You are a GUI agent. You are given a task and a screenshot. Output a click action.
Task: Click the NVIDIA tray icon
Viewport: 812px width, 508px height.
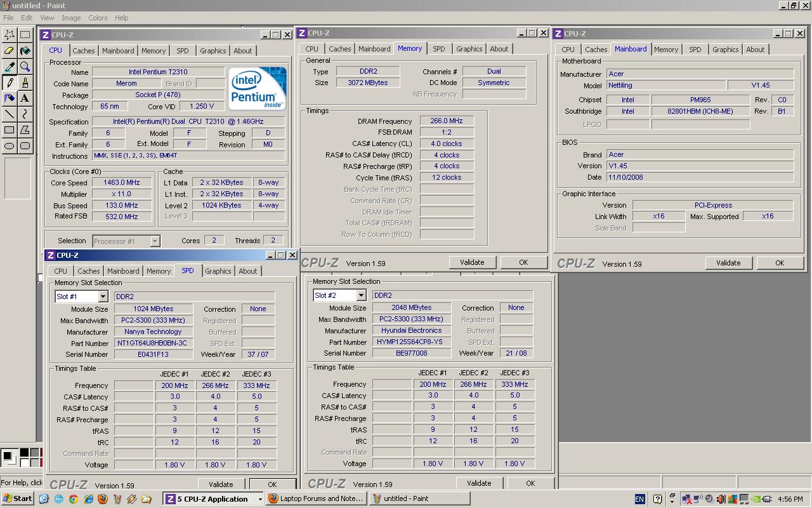tap(756, 499)
